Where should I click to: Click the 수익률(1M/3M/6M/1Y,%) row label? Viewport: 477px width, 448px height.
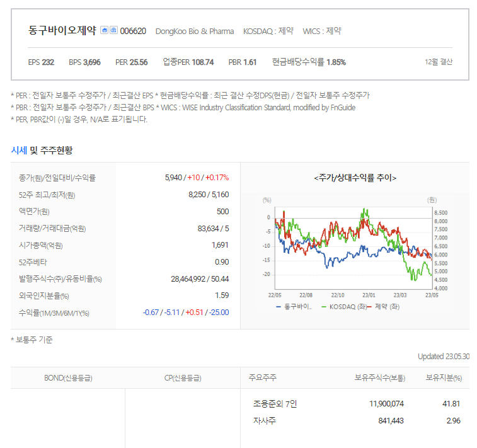(54, 313)
